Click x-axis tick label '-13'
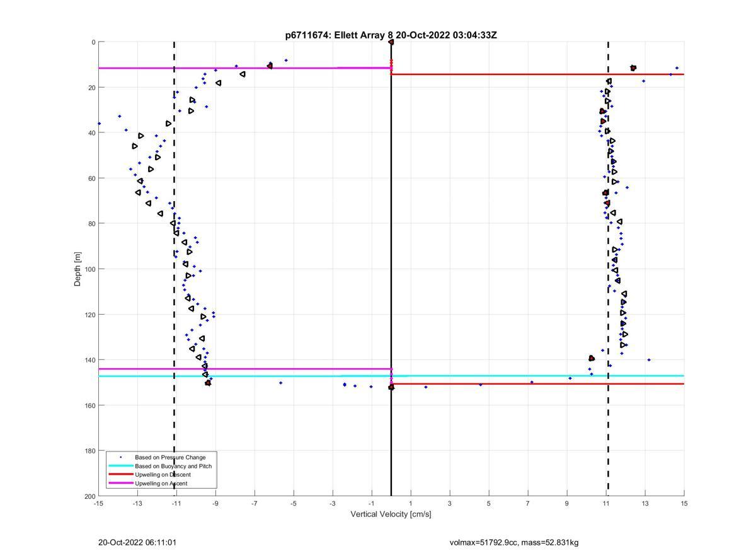Image resolution: width=756 pixels, height=558 pixels. click(x=137, y=503)
